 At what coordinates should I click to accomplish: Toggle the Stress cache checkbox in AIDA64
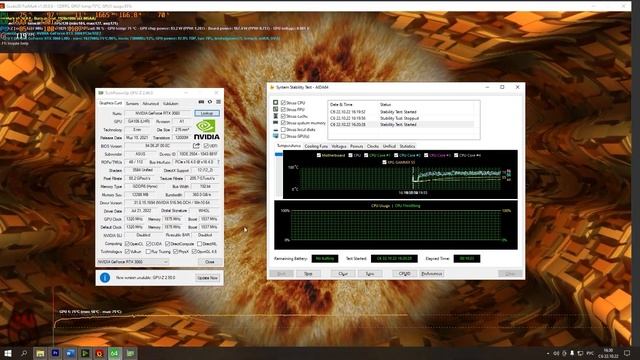(x=283, y=116)
